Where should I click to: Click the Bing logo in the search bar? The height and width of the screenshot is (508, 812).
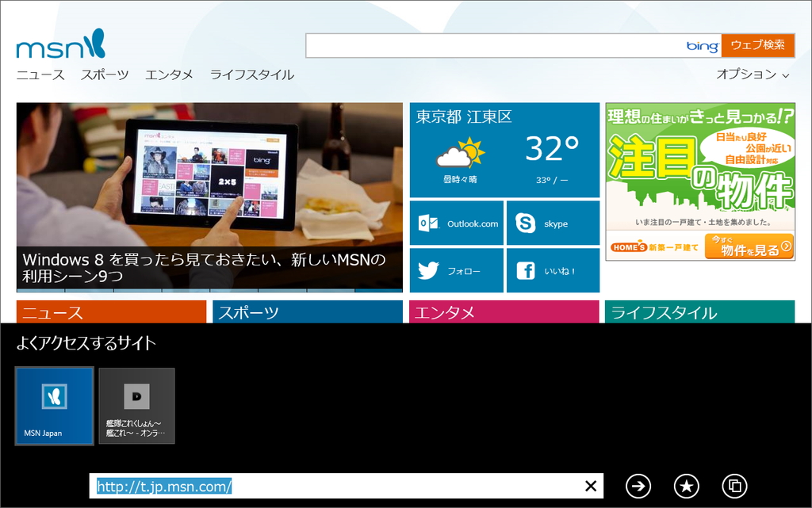pyautogui.click(x=701, y=45)
